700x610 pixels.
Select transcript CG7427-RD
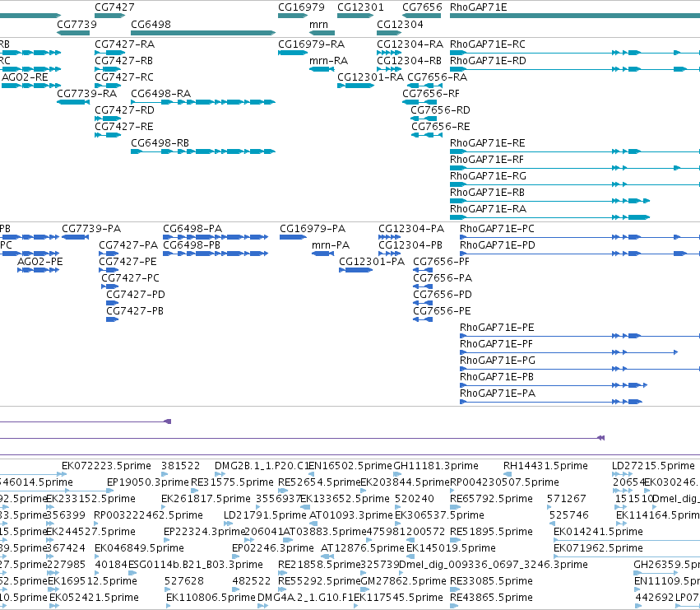click(x=124, y=110)
